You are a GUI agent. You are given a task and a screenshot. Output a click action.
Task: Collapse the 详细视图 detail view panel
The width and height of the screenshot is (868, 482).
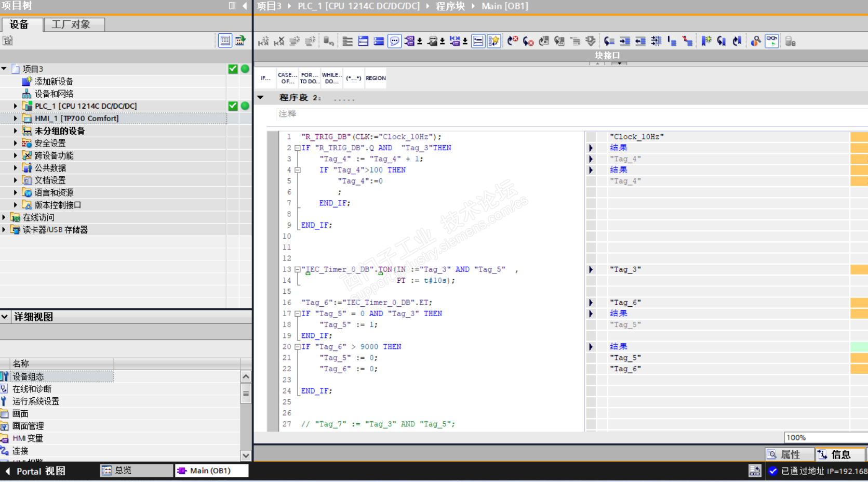[5, 317]
